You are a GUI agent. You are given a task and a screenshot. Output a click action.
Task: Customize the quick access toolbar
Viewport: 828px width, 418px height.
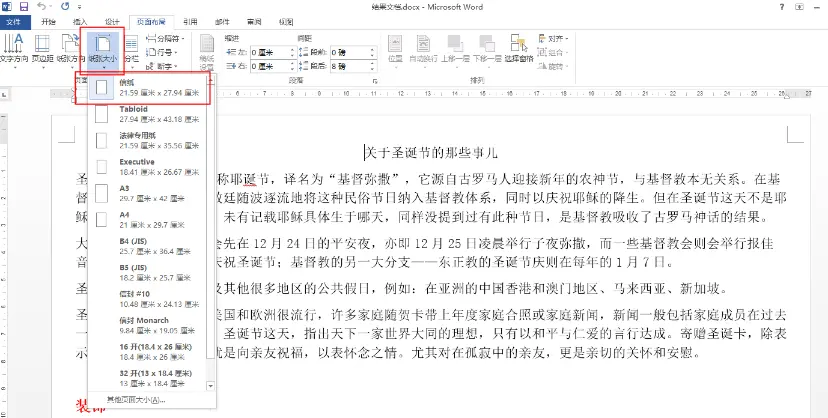(80, 7)
